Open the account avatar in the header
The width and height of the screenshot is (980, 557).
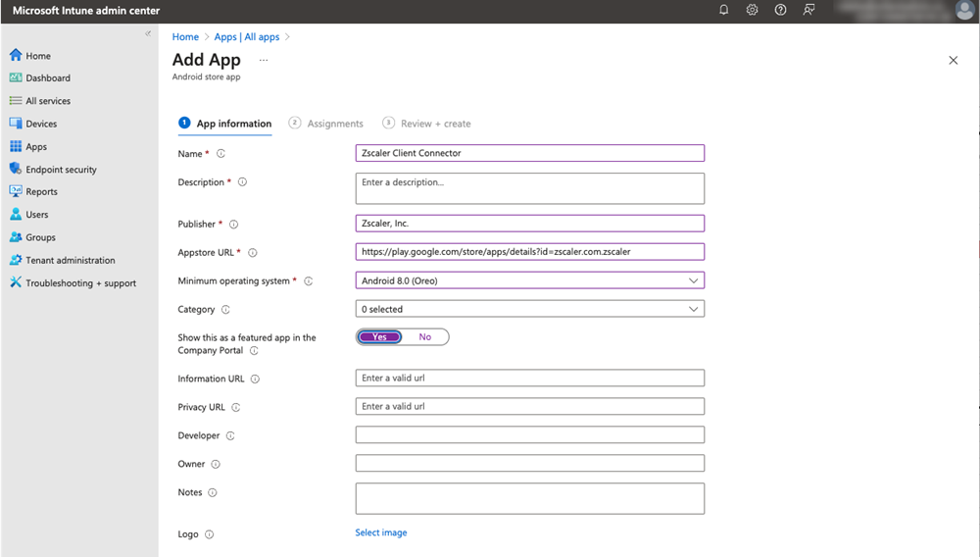pyautogui.click(x=965, y=10)
